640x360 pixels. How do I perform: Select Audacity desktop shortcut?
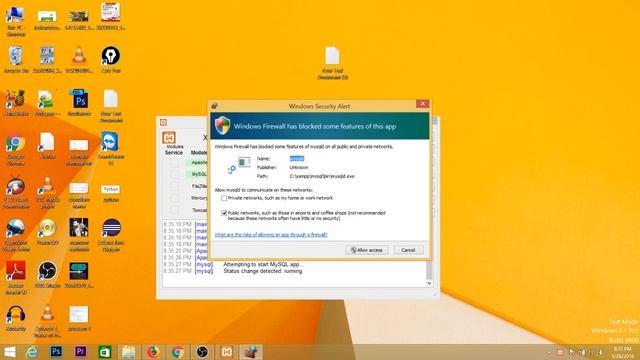(x=16, y=318)
